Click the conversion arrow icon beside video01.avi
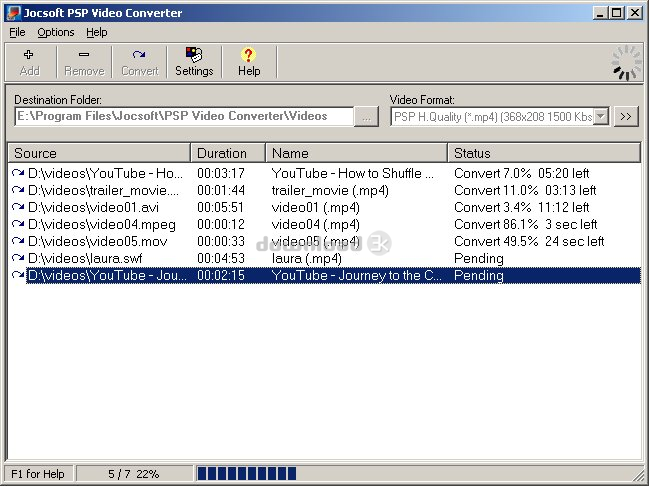This screenshot has width=649, height=486. (18, 207)
